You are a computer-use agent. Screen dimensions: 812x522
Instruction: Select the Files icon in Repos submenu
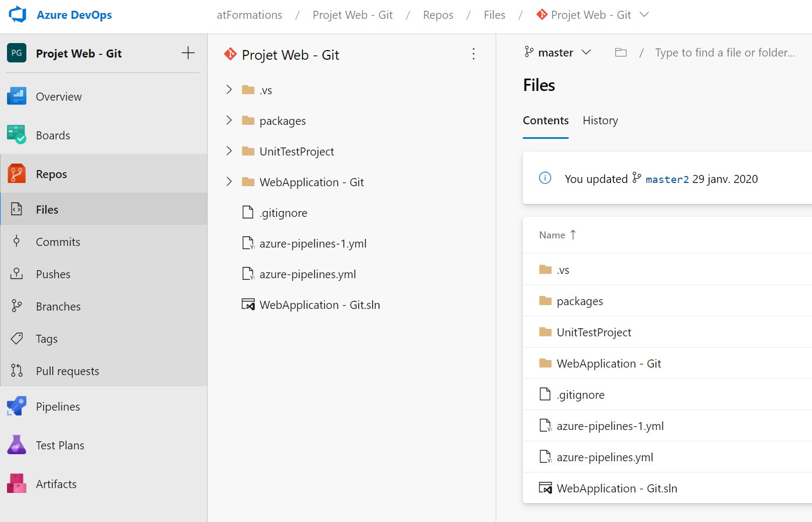[17, 209]
